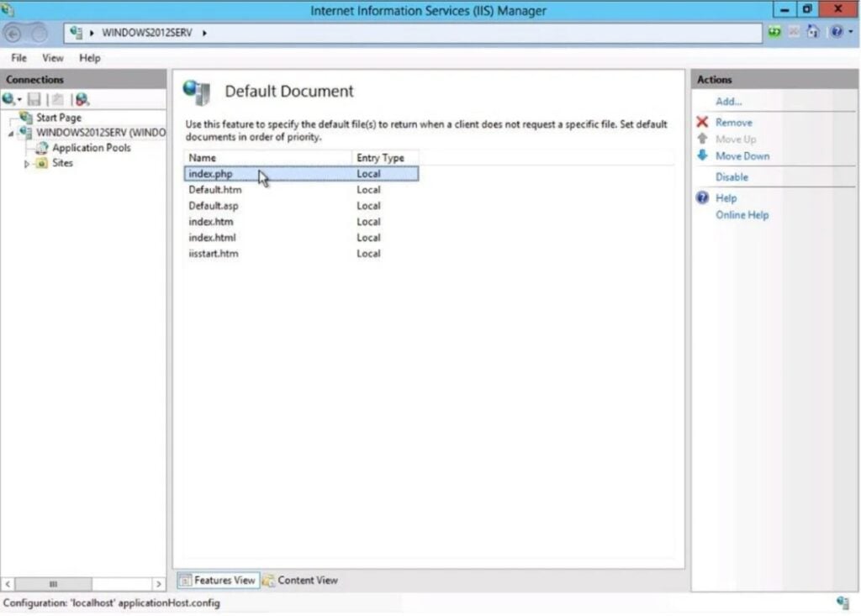861x616 pixels.
Task: Click the Connections dropdown arrow beside globe
Action: (x=19, y=100)
